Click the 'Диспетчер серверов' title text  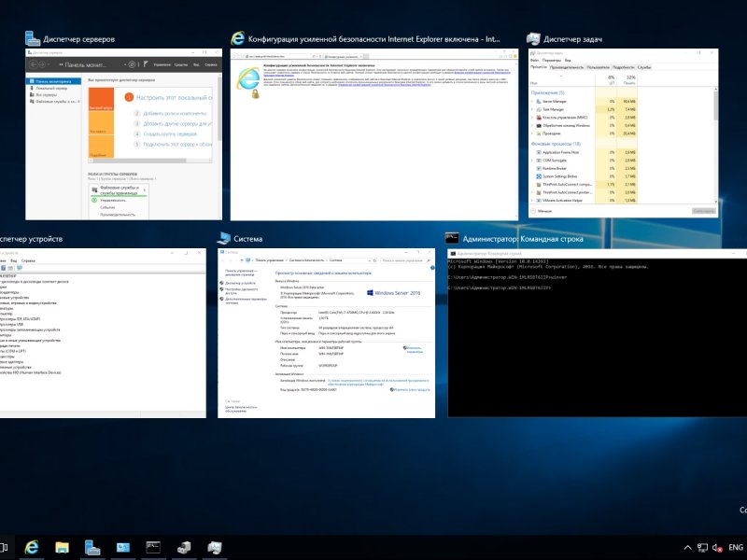point(79,39)
